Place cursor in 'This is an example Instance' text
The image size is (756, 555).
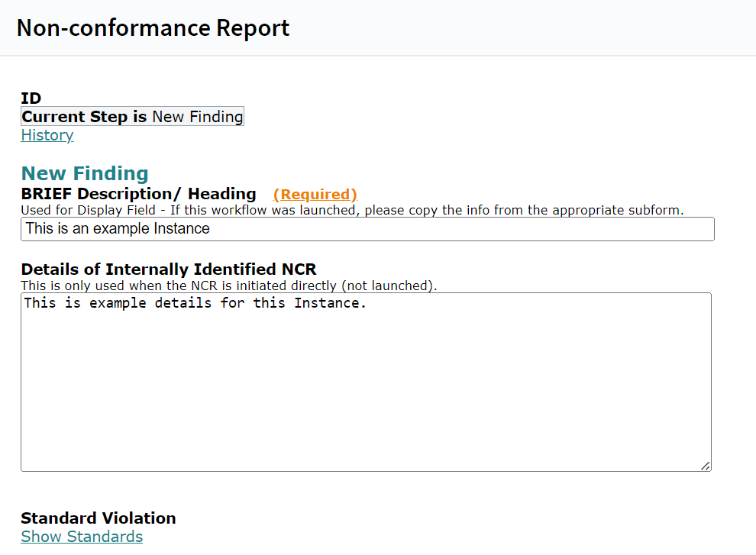tap(117, 229)
